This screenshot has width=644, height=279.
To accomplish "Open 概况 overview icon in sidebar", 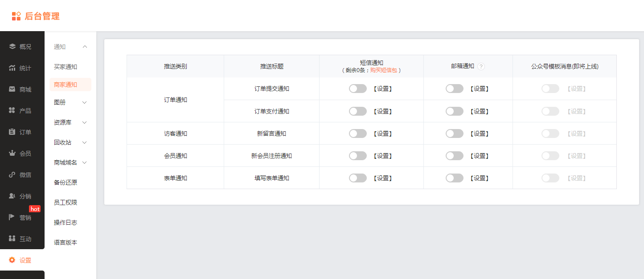I will 12,46.
